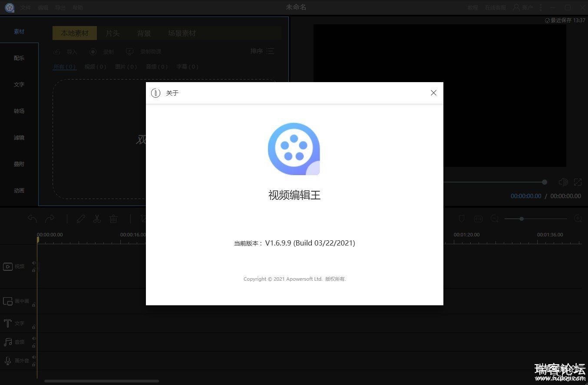
Task: Click the app logo in title bar
Action: pyautogui.click(x=10, y=7)
